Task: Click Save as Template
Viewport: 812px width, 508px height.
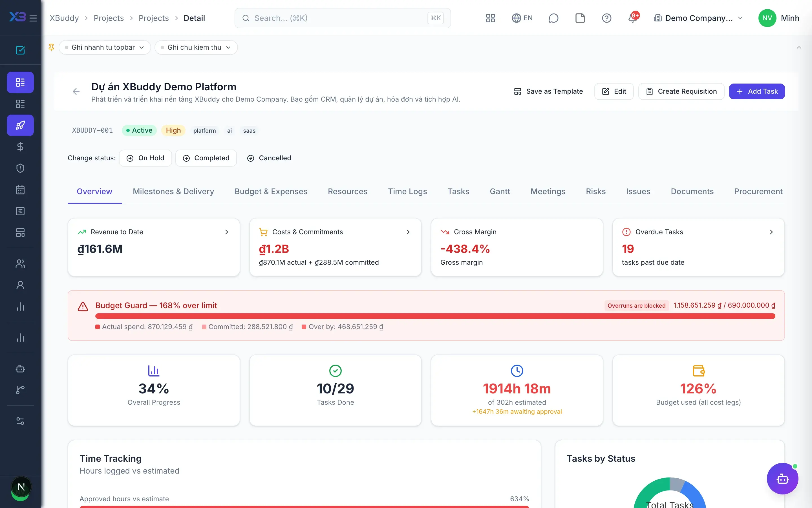Action: pos(548,91)
